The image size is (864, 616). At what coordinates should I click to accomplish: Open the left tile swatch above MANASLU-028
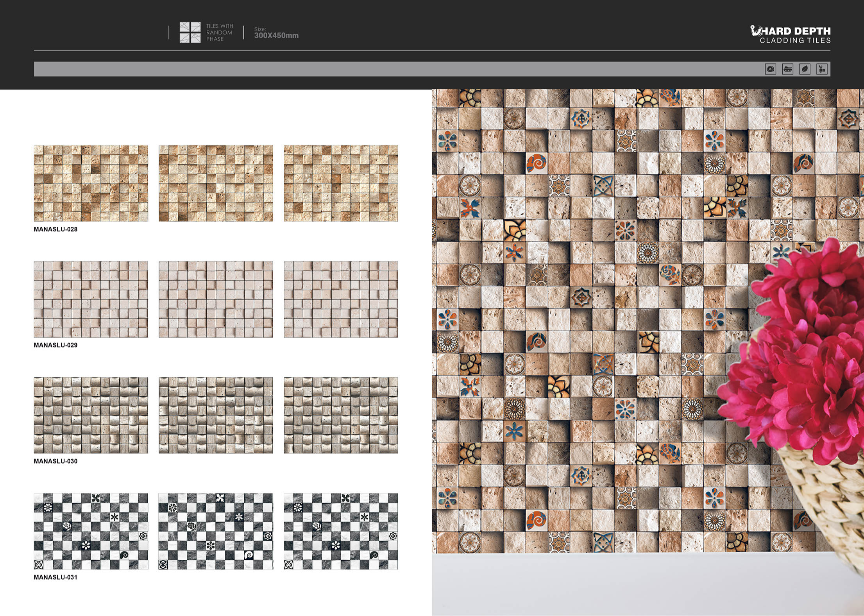pos(91,183)
